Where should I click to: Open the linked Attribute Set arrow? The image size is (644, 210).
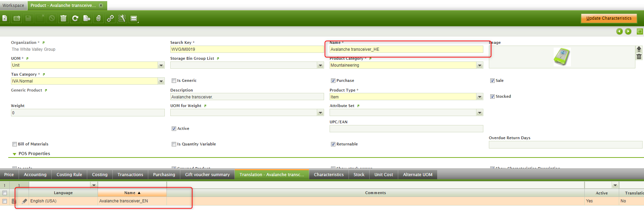[x=358, y=106]
